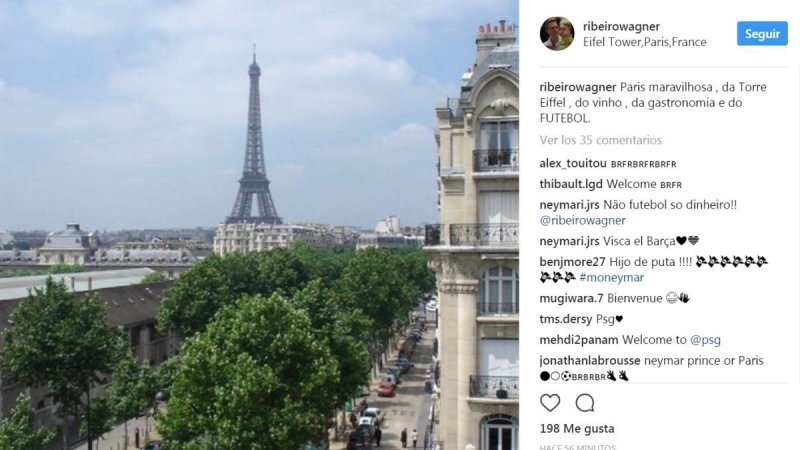
Task: Expand Ver los 35 comentarios
Action: (601, 140)
